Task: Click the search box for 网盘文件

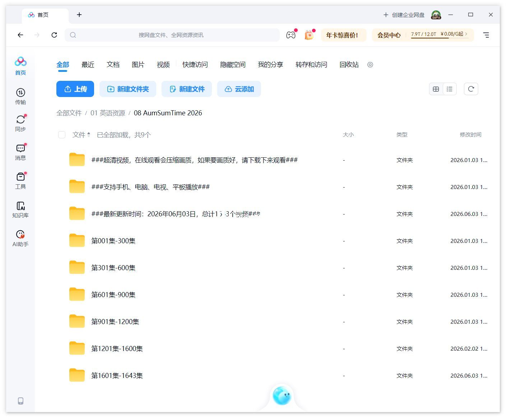Action: (x=172, y=35)
